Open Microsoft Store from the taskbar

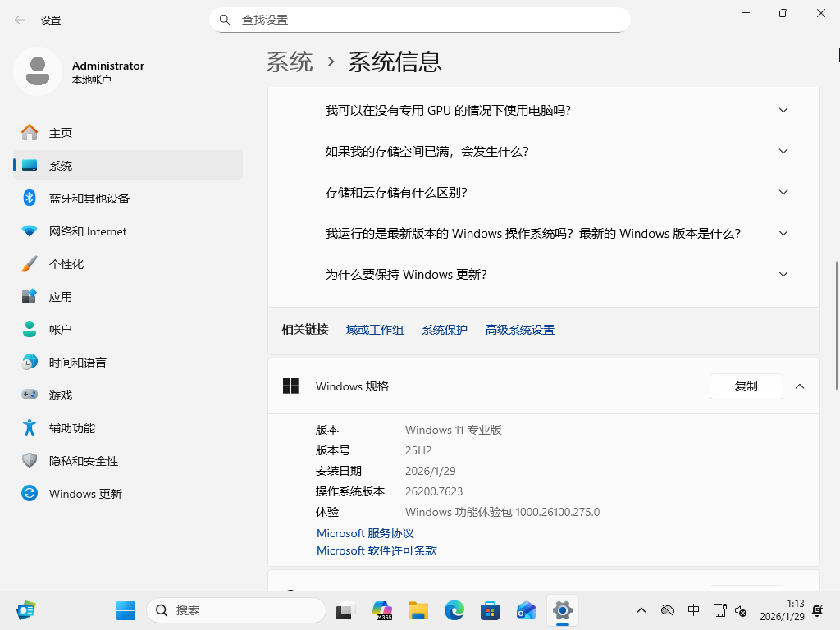click(489, 610)
